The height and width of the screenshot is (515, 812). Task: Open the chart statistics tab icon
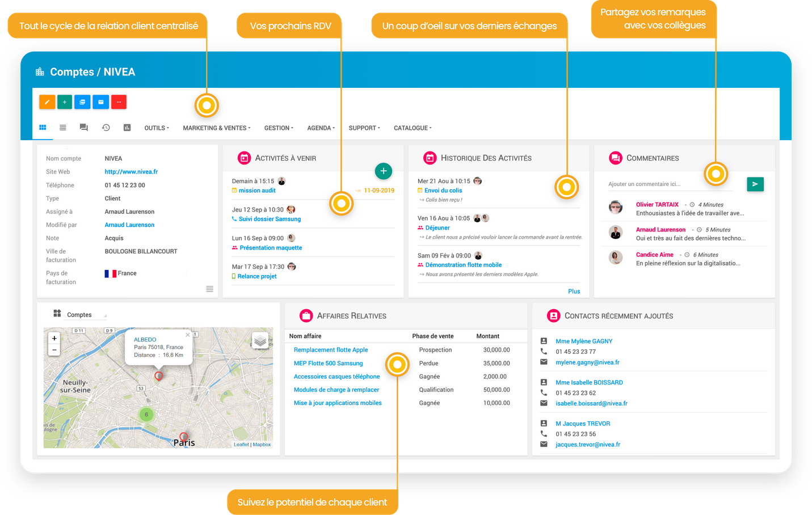pos(127,128)
